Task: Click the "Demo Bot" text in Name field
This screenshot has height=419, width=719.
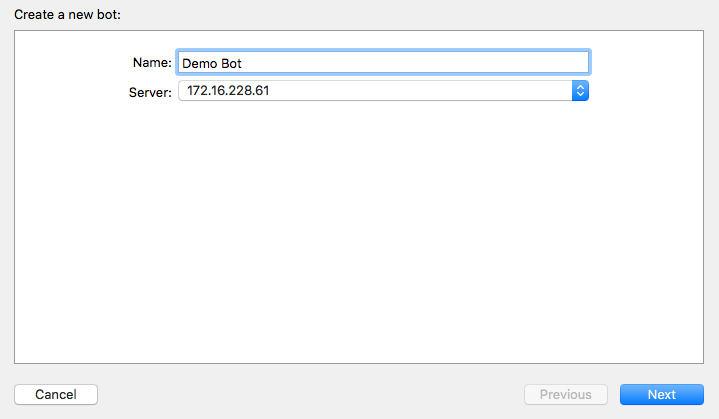Action: pyautogui.click(x=212, y=62)
